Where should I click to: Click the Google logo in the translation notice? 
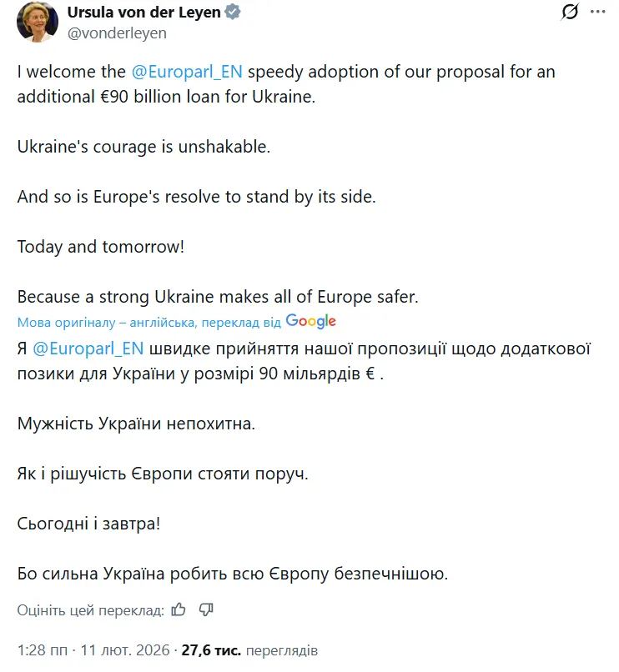(309, 320)
